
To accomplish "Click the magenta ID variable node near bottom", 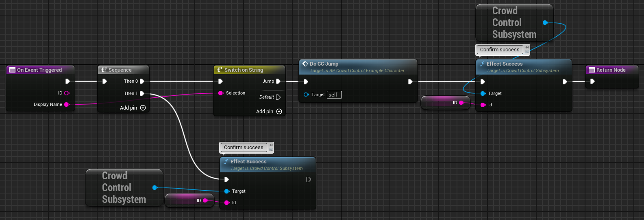I will click(x=189, y=200).
